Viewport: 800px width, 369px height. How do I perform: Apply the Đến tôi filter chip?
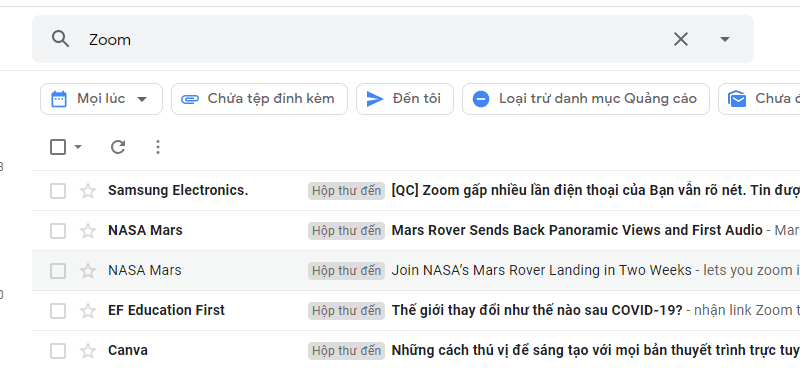405,99
